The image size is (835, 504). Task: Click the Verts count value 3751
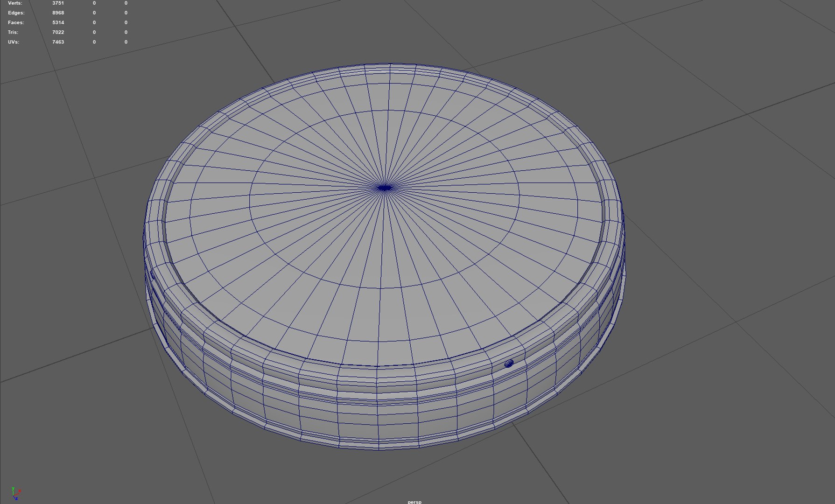58,3
